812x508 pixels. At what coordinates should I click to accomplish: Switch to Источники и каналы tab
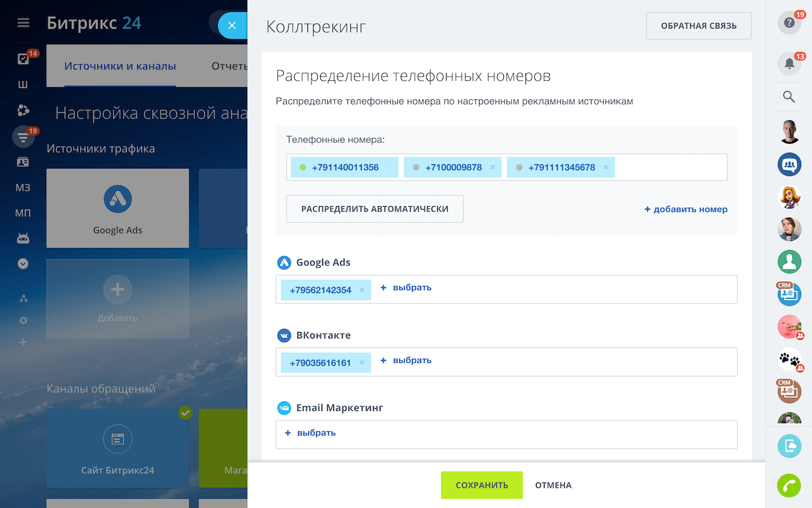point(120,66)
